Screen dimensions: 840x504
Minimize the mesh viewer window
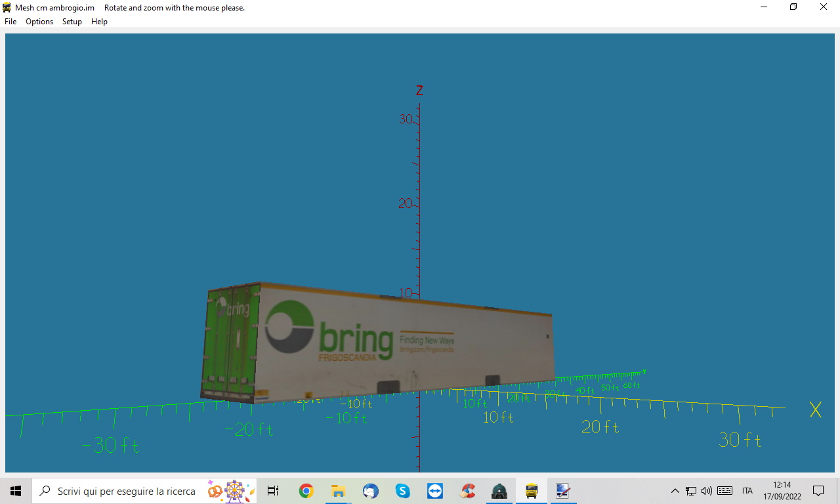click(763, 7)
